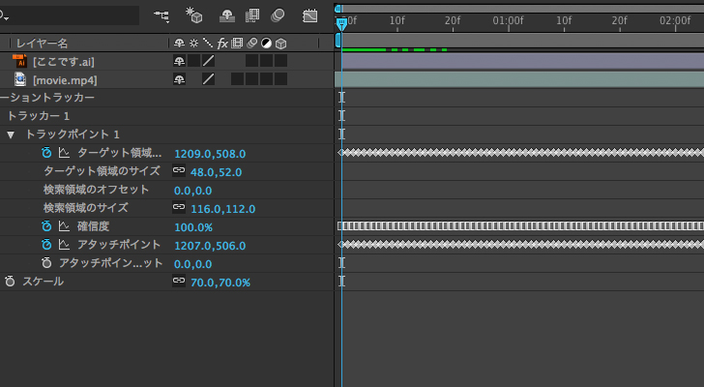
Task: Toggle the Draft 3D icon
Action: 194,15
